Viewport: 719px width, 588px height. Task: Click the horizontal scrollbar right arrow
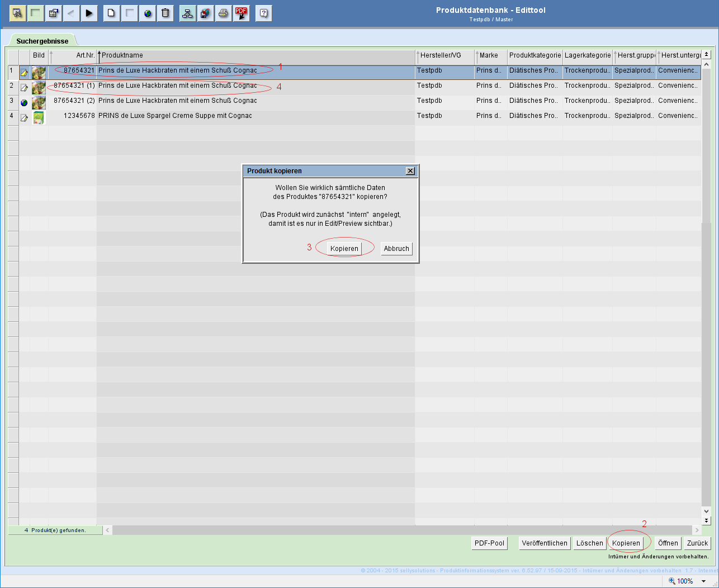[x=697, y=530]
